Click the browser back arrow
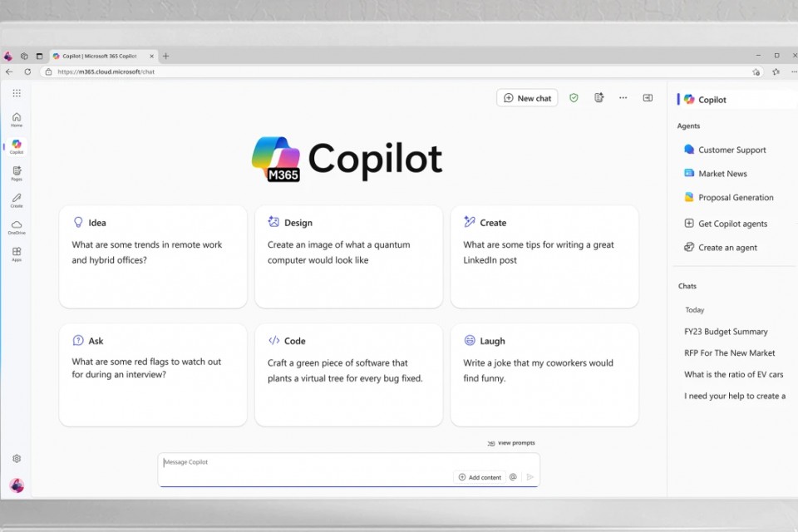Screen dimensions: 798x532 click(9, 71)
